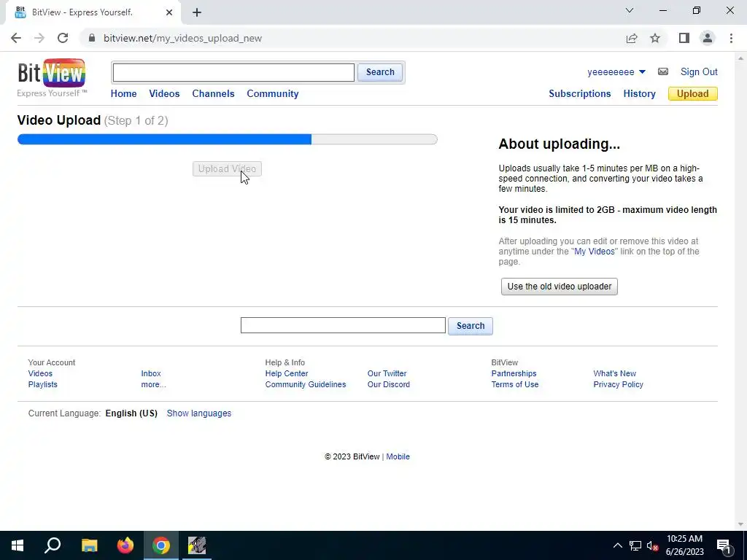Click the page vertical scrollbar

pos(740,290)
